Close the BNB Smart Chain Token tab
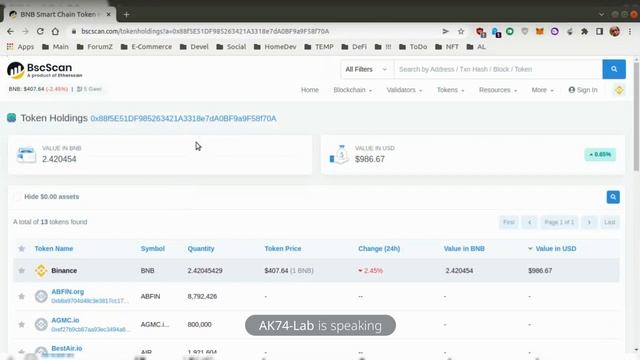The width and height of the screenshot is (640, 360). (109, 14)
